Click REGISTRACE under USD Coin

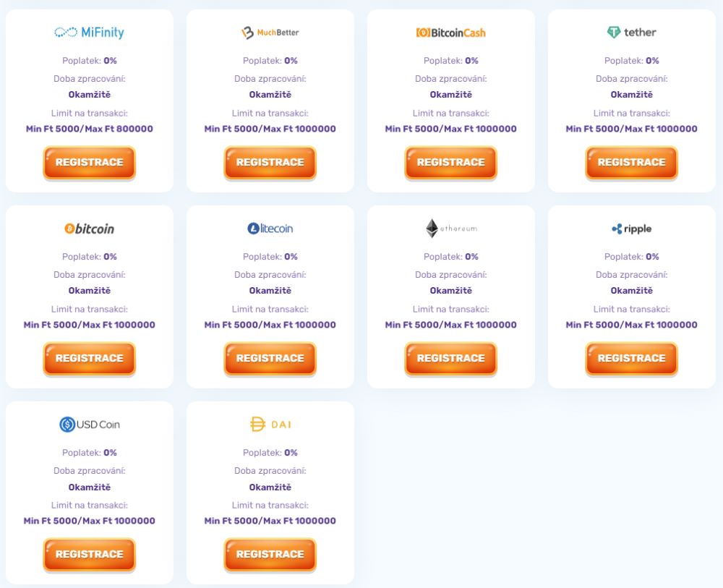pyautogui.click(x=90, y=554)
